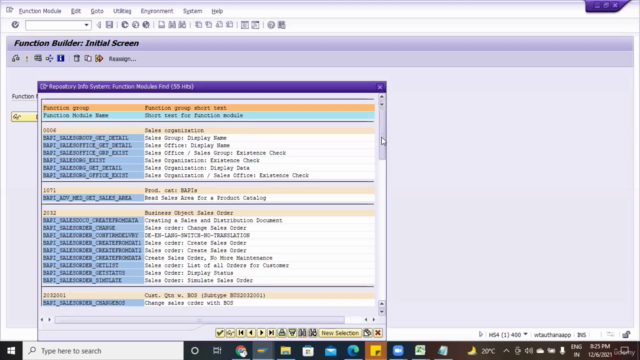Open File Explorer from the taskbar
The image size is (640, 360).
click(x=286, y=351)
